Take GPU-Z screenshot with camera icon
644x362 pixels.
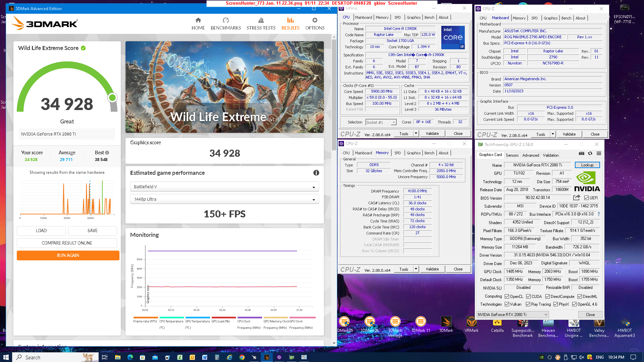582,153
